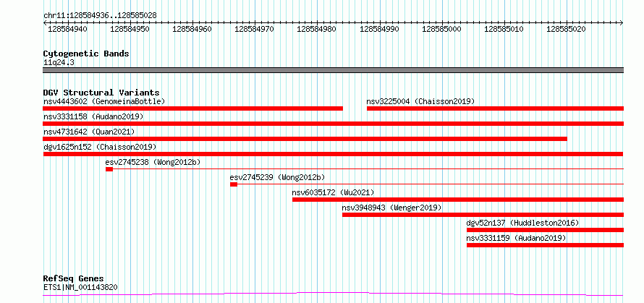Click the red bar of nsv4731642
This screenshot has height=303, width=644.
coord(305,139)
